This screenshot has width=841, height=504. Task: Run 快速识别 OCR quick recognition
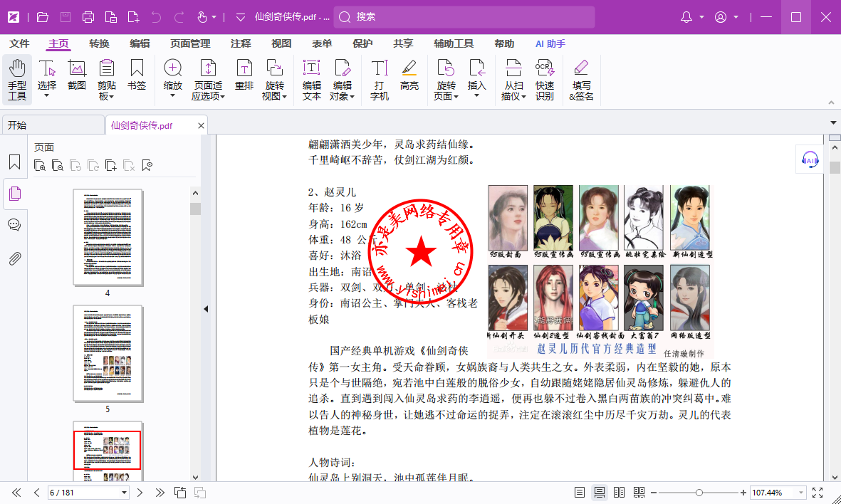pos(544,80)
